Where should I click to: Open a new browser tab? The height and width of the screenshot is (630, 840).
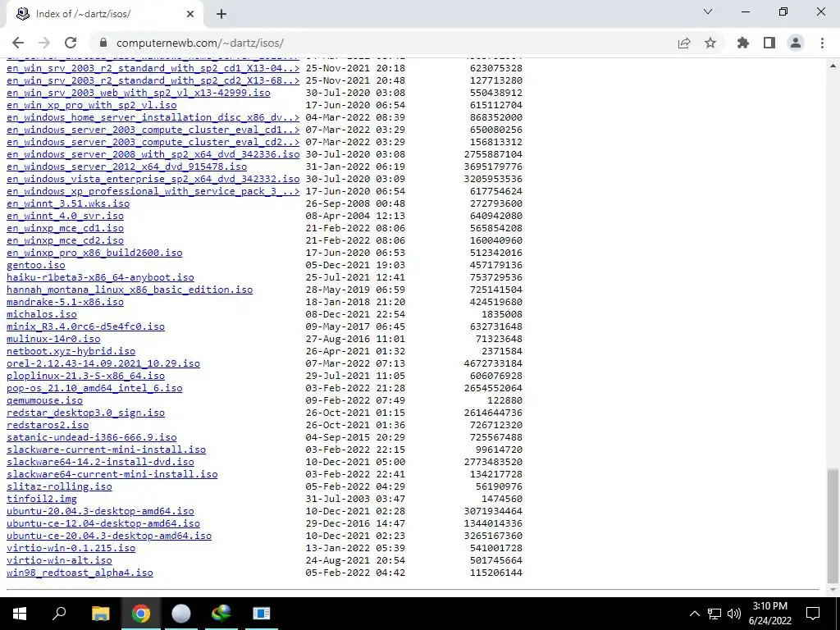click(x=221, y=14)
